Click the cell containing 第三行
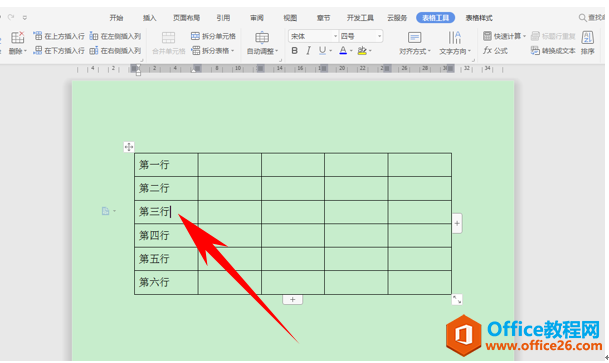 [x=166, y=212]
